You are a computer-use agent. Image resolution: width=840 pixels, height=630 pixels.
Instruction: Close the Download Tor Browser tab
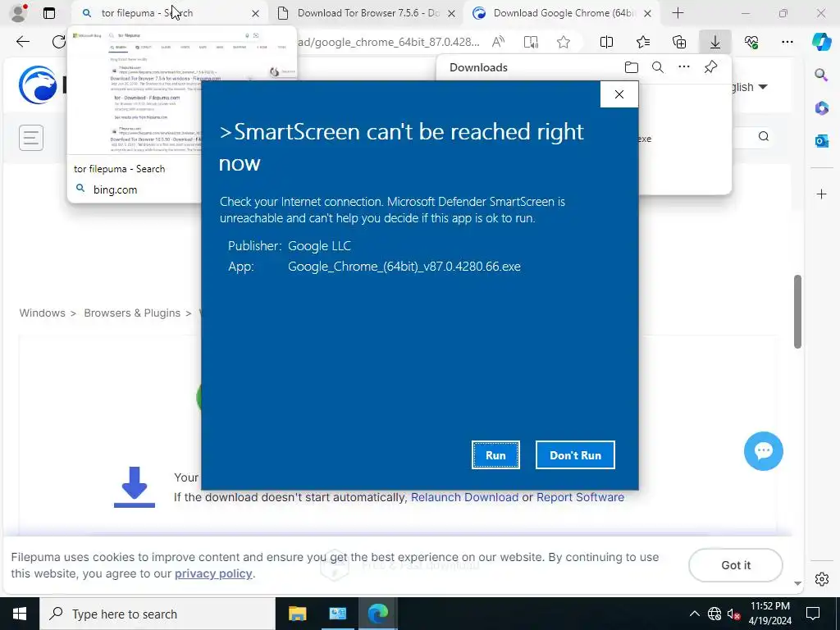pyautogui.click(x=452, y=13)
